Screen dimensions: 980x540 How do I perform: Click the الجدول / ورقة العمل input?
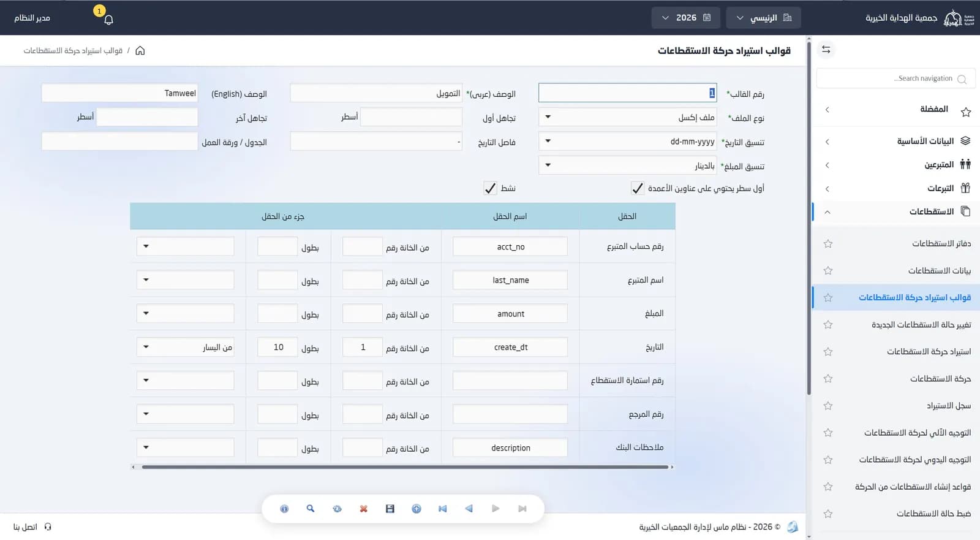click(119, 141)
